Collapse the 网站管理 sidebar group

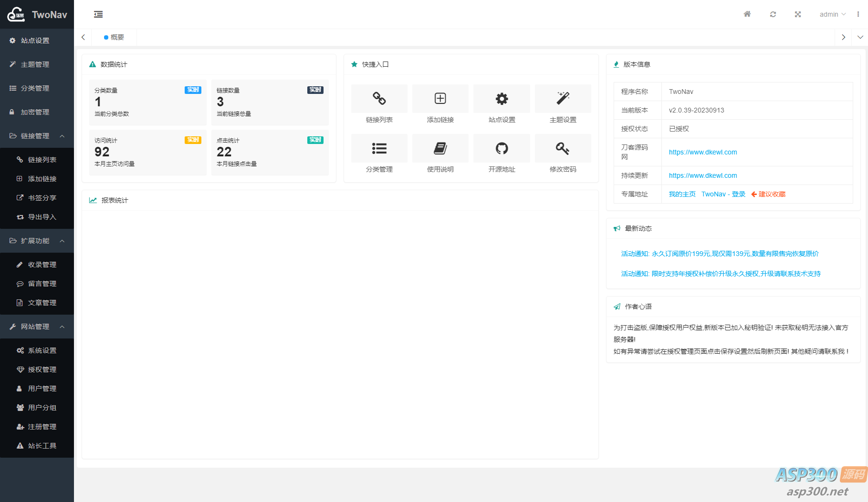click(x=37, y=327)
